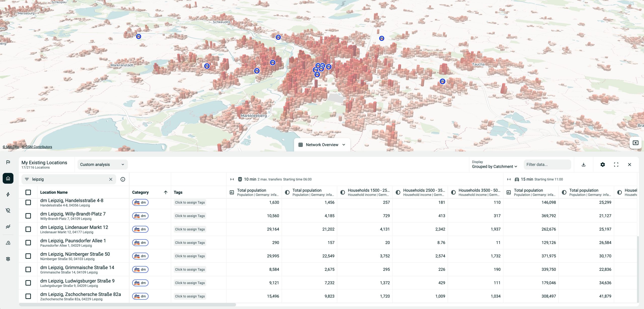Sort by Category ascending arrow
644x309 pixels.
166,192
